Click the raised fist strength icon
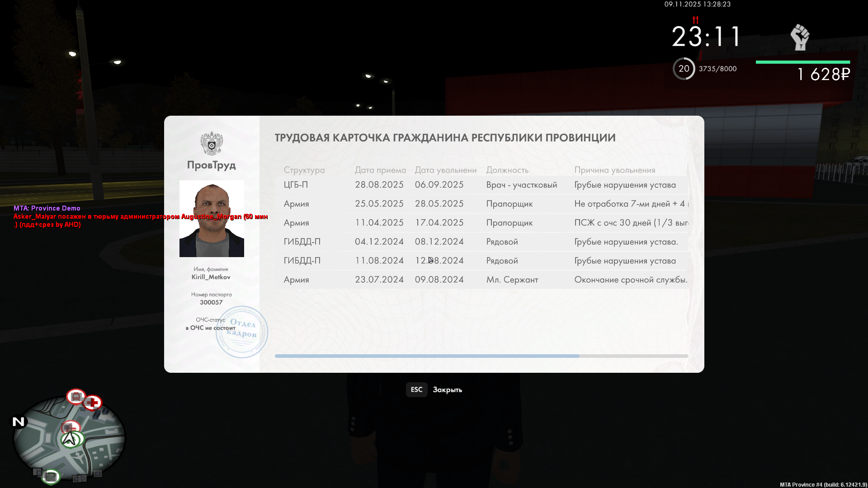Screen dimensions: 868x488 click(x=799, y=37)
